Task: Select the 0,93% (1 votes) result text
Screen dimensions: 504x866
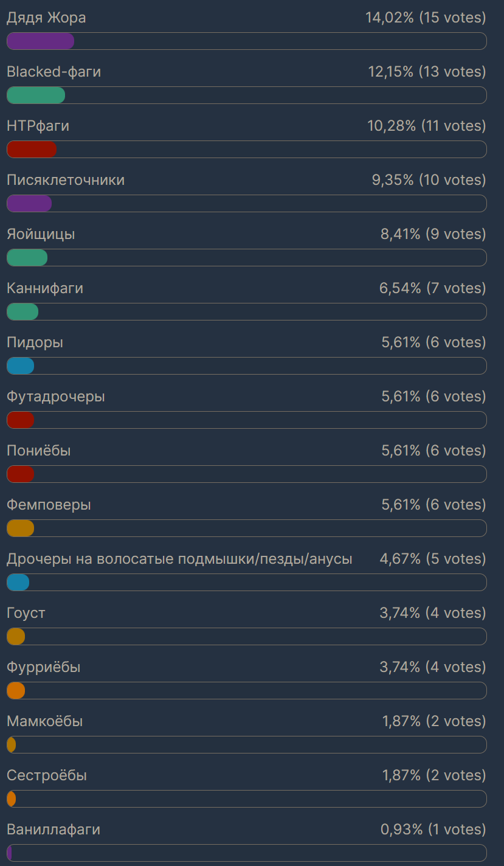Action: coord(433,830)
